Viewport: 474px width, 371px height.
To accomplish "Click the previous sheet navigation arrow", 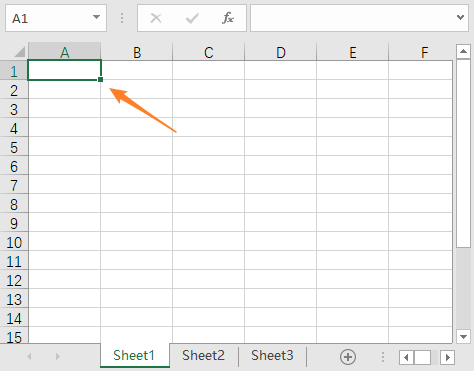I will pos(29,357).
